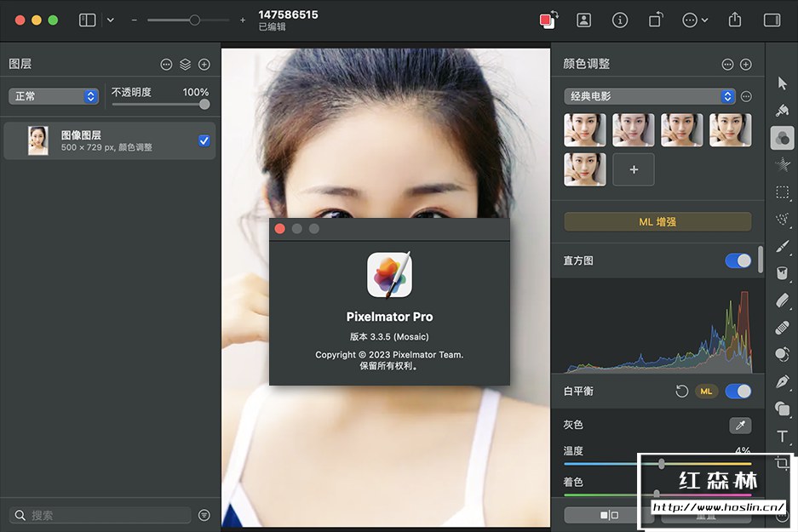Select the first color preset thumbnail
798x532 pixels.
click(x=585, y=130)
